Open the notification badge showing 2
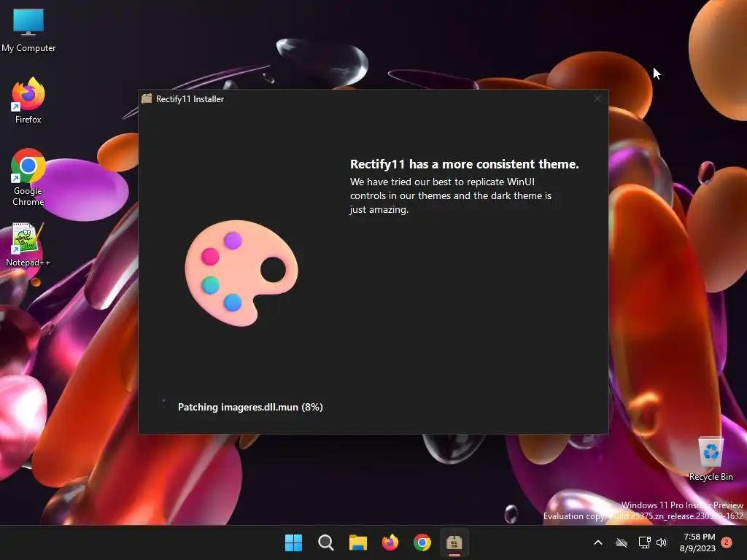 727,542
